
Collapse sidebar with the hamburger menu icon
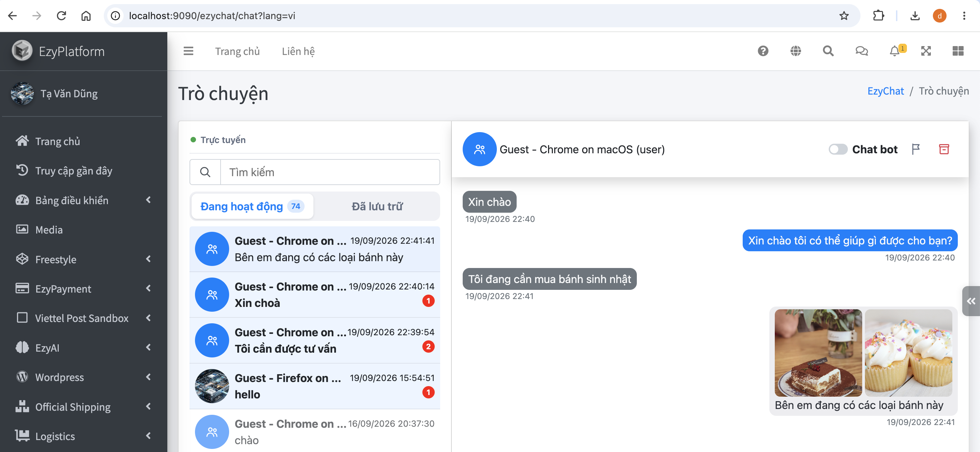[x=188, y=51]
